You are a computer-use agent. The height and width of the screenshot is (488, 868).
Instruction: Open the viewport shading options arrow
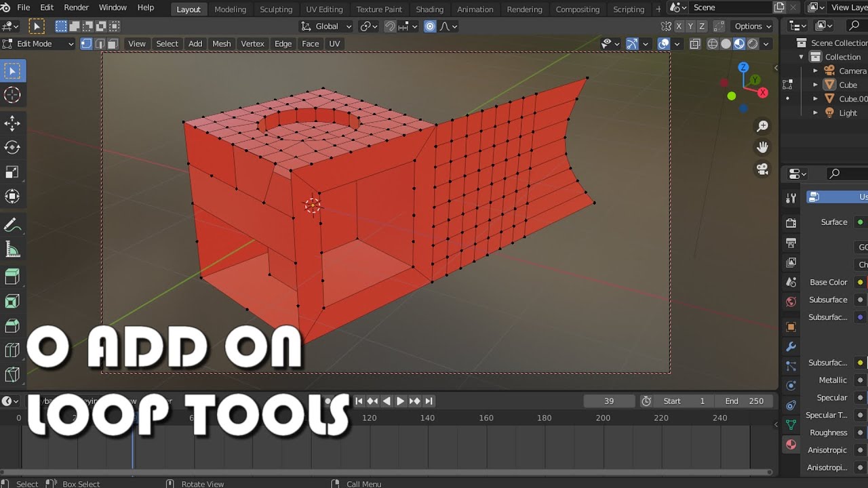766,43
